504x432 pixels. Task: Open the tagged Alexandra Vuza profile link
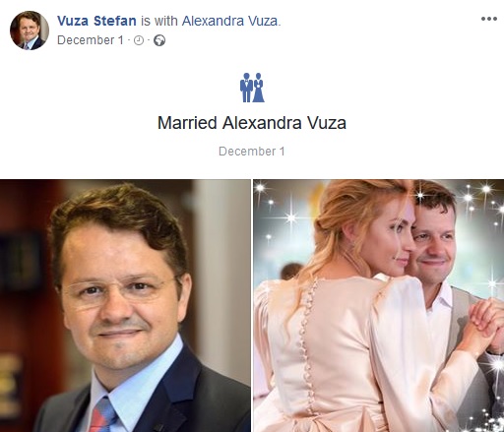pyautogui.click(x=230, y=21)
